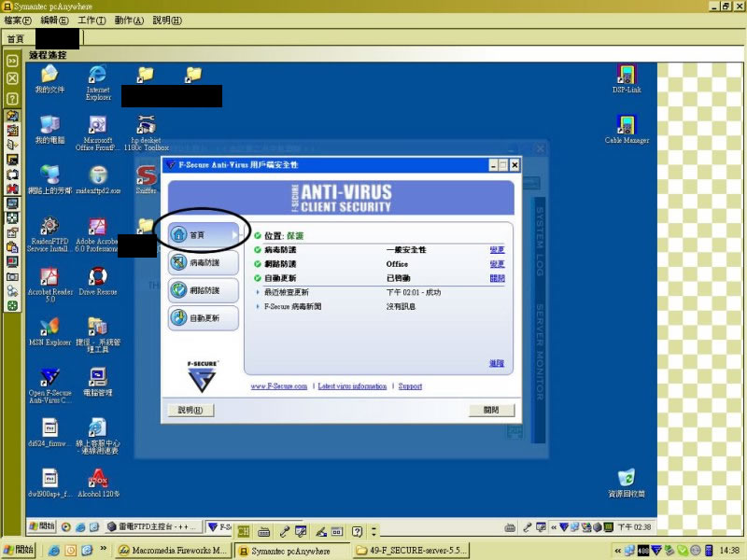
Task: Open the 工作(T) menu
Action: point(92,21)
